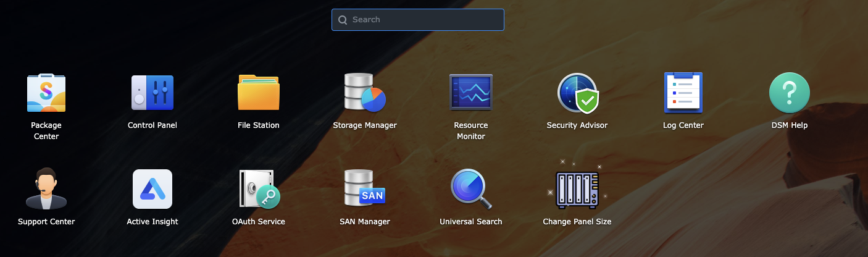Click the "SAN Manager" label text
Image resolution: width=868 pixels, height=257 pixels.
(365, 222)
